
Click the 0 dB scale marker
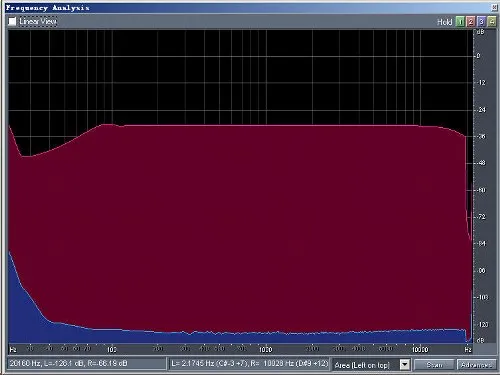click(478, 56)
